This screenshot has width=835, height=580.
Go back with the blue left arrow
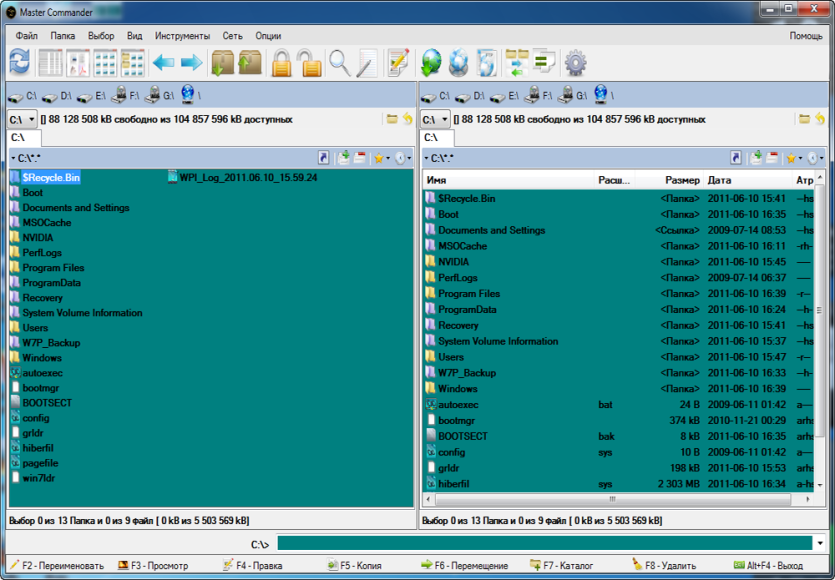(x=163, y=63)
